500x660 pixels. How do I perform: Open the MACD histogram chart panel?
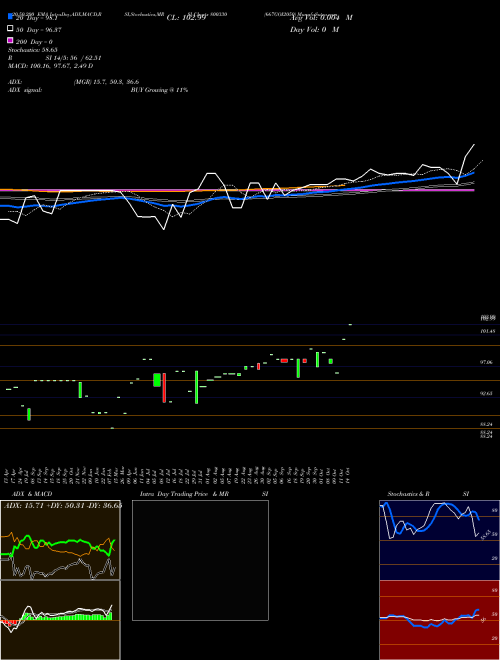click(x=60, y=620)
